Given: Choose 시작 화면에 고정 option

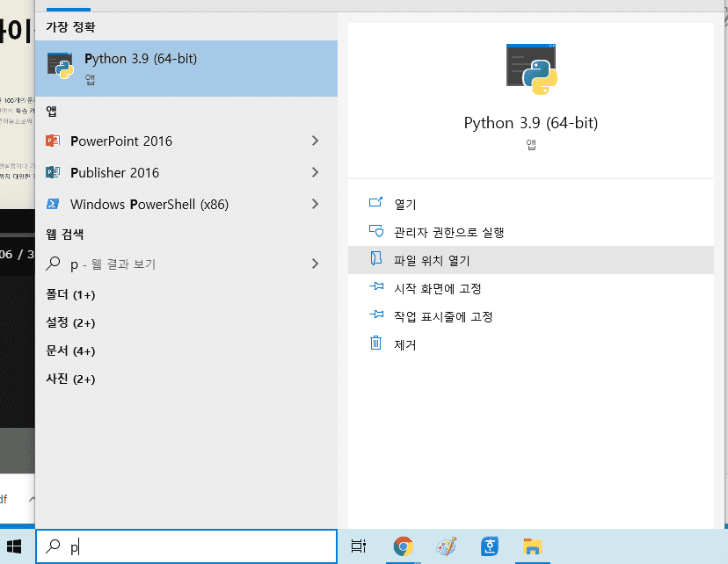Looking at the screenshot, I should click(x=531, y=288).
